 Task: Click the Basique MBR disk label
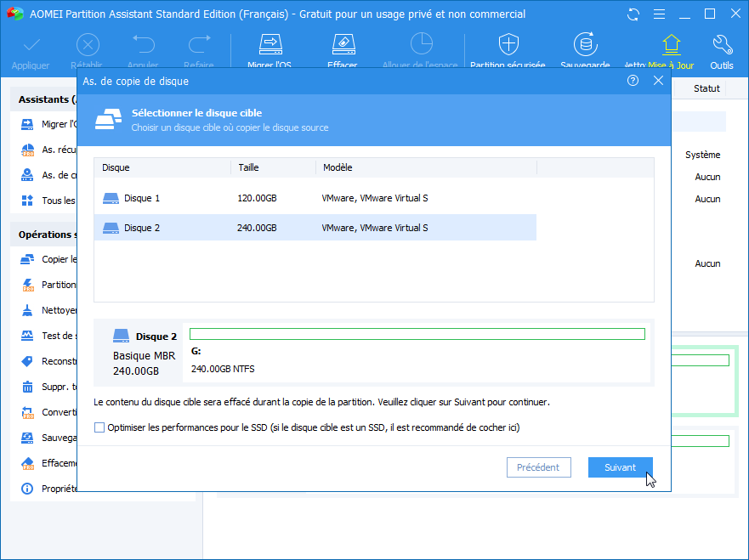coord(144,356)
